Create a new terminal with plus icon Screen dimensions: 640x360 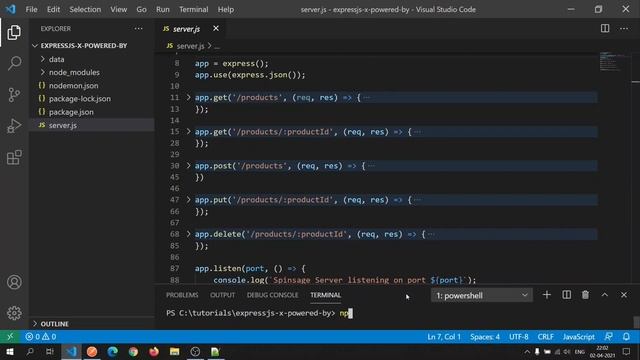tap(547, 295)
